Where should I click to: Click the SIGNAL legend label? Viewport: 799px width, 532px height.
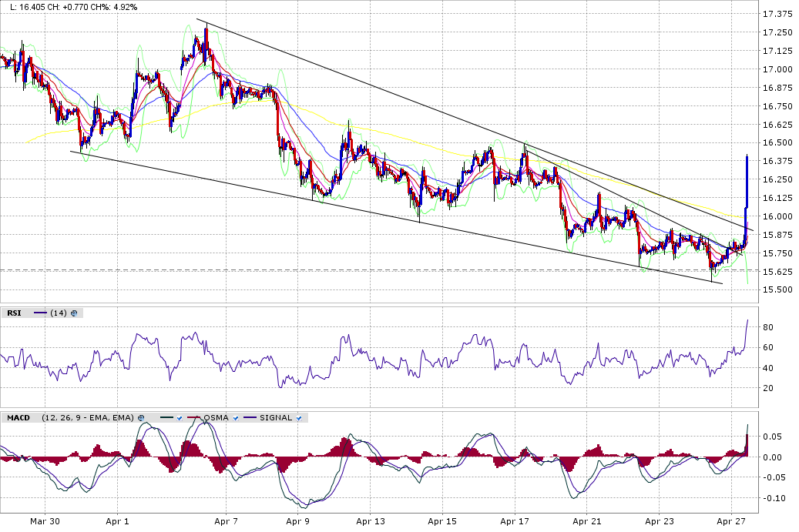click(x=276, y=418)
